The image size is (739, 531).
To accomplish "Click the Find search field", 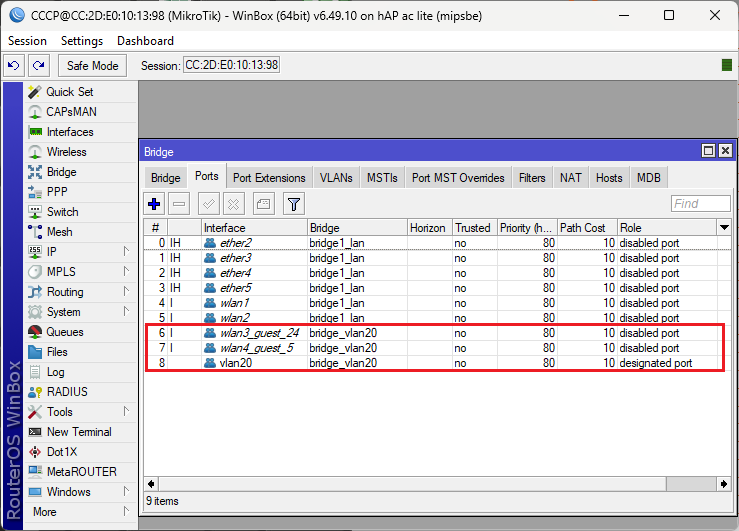I will (700, 204).
